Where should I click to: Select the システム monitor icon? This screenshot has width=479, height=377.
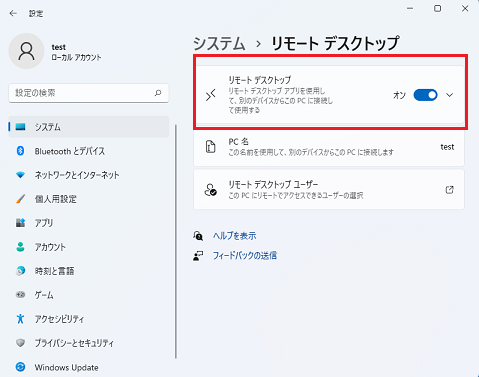click(x=21, y=127)
